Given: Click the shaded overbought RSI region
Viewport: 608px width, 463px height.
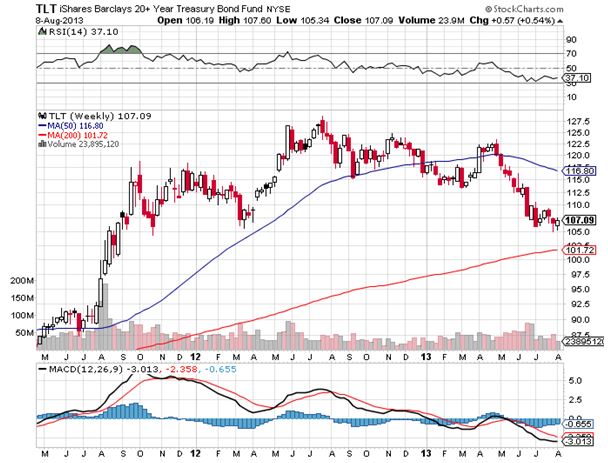Looking at the screenshot, I should 120,49.
